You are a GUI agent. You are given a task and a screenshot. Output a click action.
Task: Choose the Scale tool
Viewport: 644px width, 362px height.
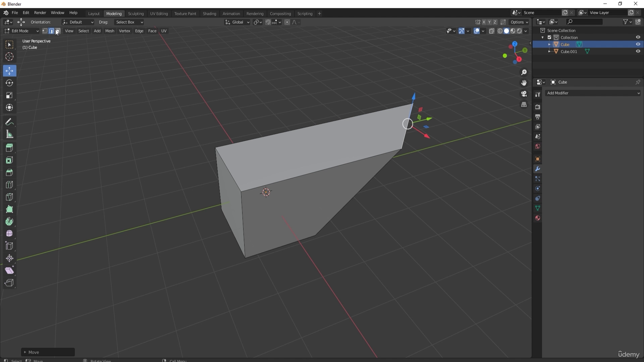9,95
